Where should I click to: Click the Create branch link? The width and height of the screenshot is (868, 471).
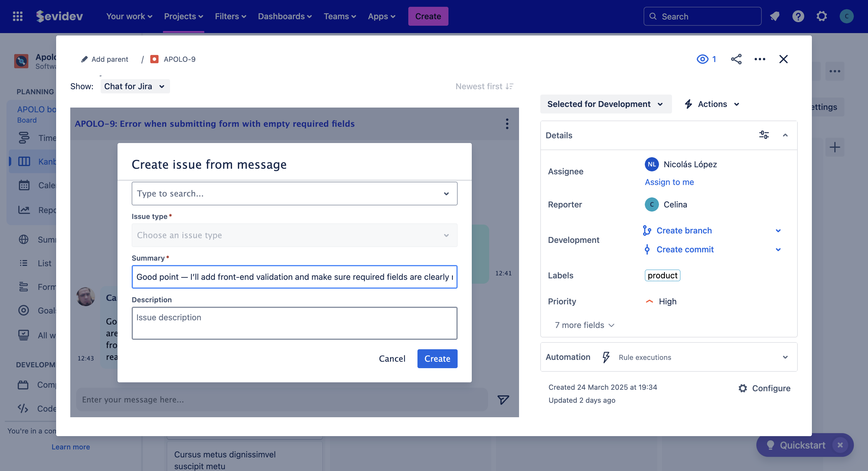(684, 230)
